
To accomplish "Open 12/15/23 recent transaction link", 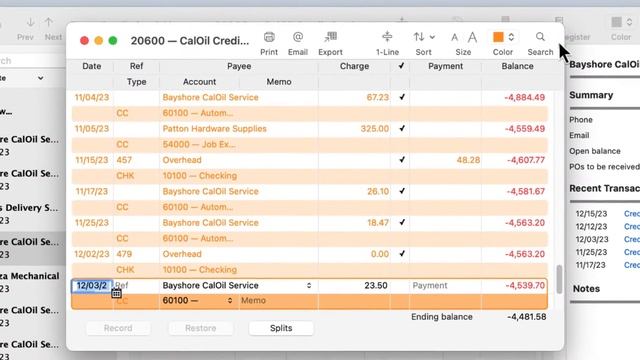I will tap(631, 213).
